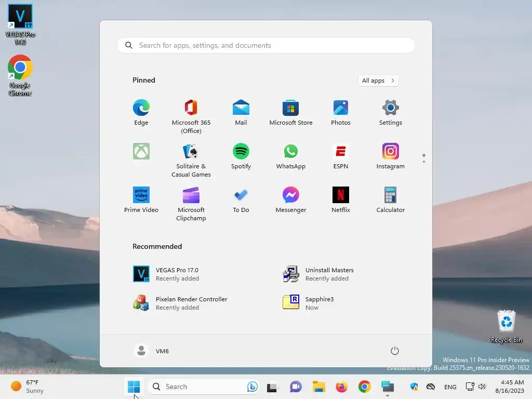Viewport: 532px width, 399px height.
Task: Open the VM6 user account menu
Action: 151,351
